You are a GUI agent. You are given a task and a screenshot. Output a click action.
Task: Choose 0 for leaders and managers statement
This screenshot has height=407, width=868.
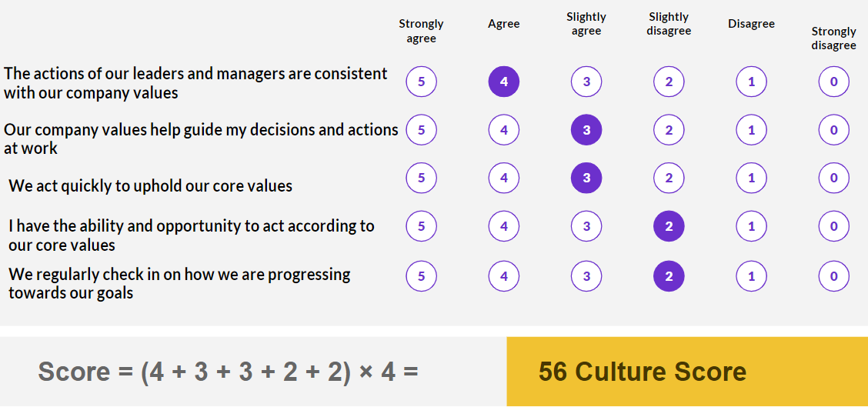(x=833, y=82)
